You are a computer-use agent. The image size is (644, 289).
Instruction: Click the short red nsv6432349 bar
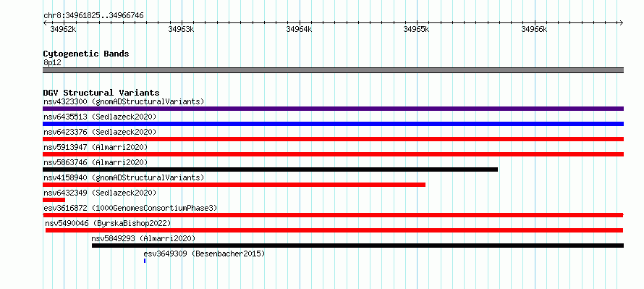[x=54, y=200]
